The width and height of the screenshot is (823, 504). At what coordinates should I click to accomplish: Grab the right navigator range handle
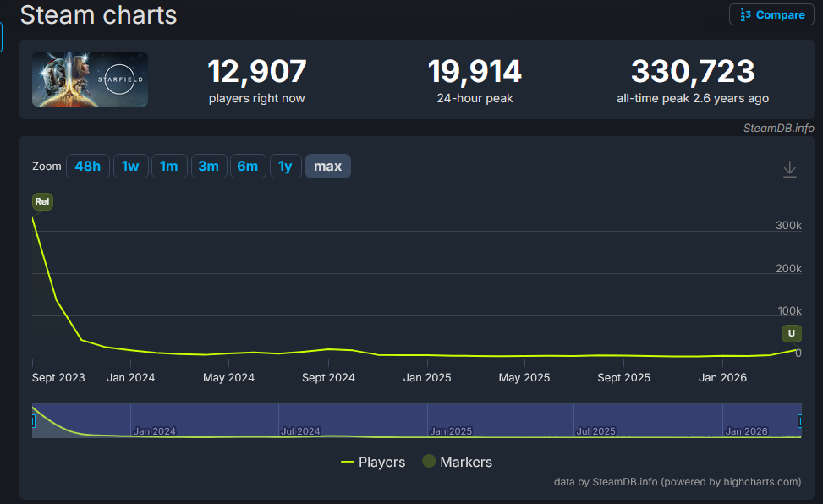click(800, 420)
